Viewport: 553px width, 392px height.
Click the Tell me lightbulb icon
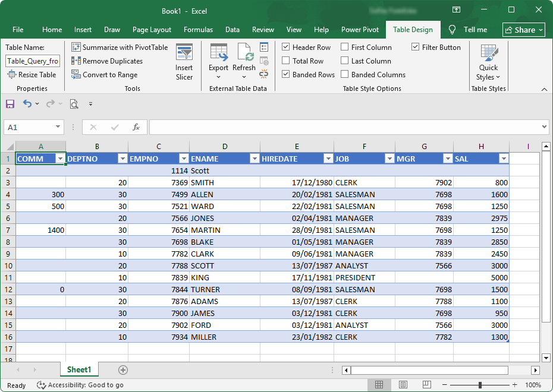452,30
